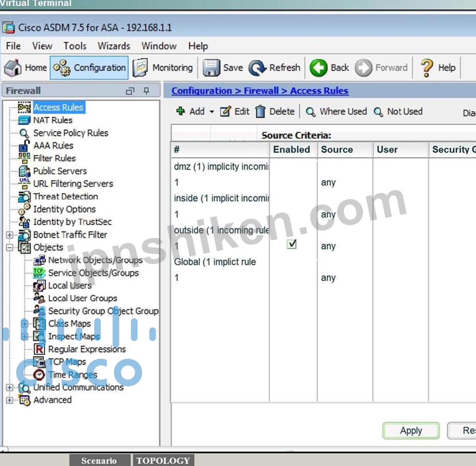Click the Access Rules tree icon
This screenshot has width=476, height=466.
[24, 107]
